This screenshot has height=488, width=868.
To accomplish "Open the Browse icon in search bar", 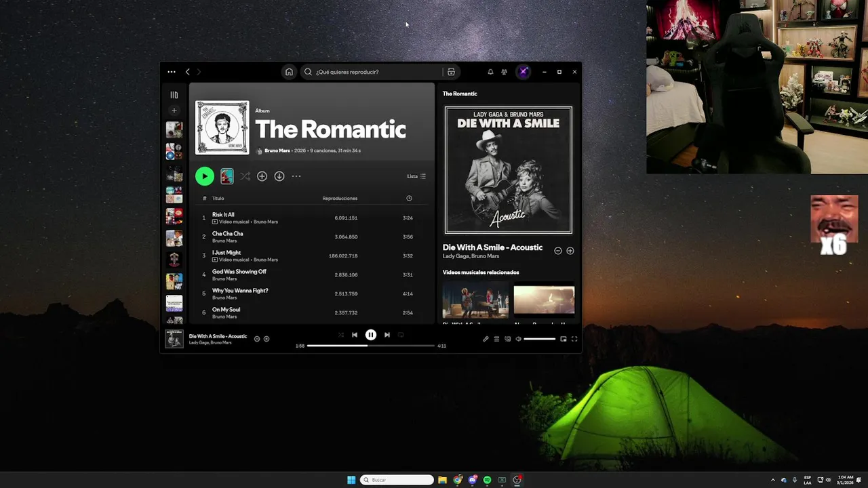I will tap(451, 72).
